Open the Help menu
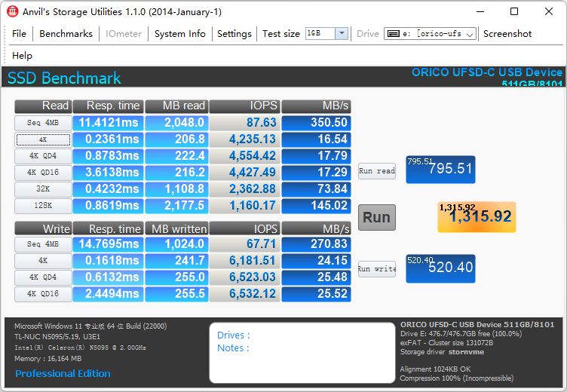Image resolution: width=567 pixels, height=392 pixels. pyautogui.click(x=22, y=55)
